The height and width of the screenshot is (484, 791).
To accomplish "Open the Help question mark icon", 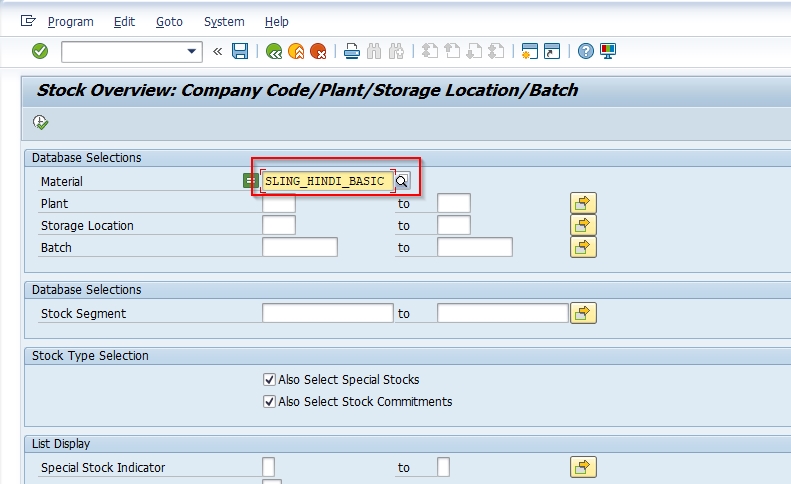I will pyautogui.click(x=586, y=51).
